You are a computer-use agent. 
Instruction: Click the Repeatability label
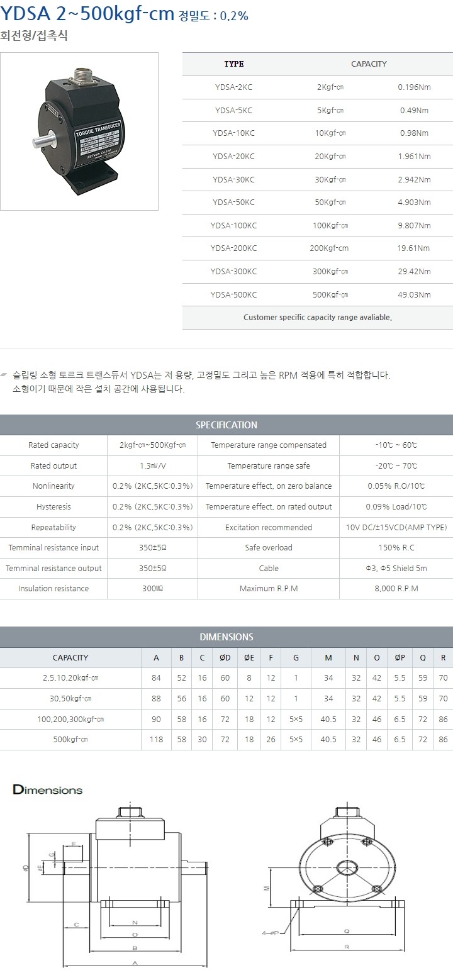[x=53, y=528]
